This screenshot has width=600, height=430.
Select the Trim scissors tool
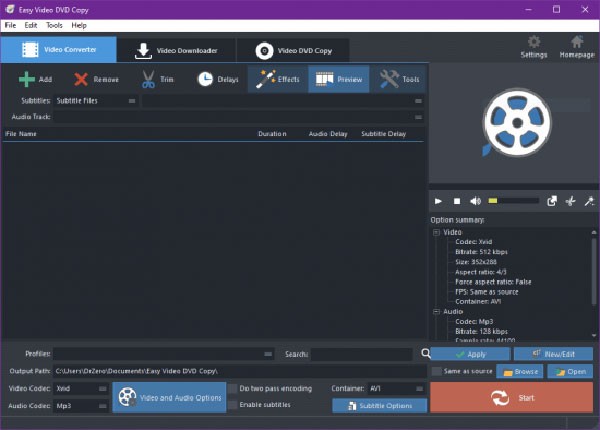148,79
